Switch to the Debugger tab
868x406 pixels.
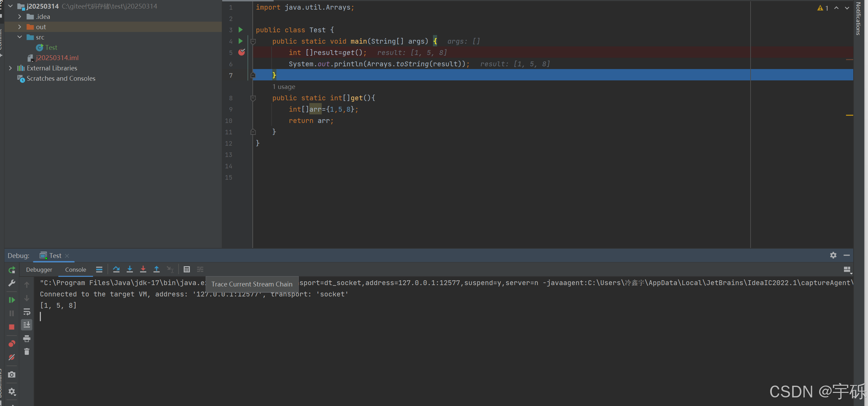(x=39, y=270)
